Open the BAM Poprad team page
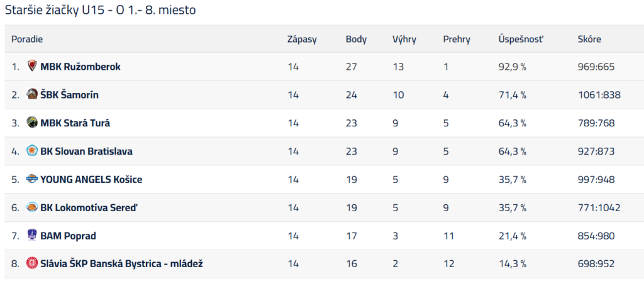 pos(68,236)
